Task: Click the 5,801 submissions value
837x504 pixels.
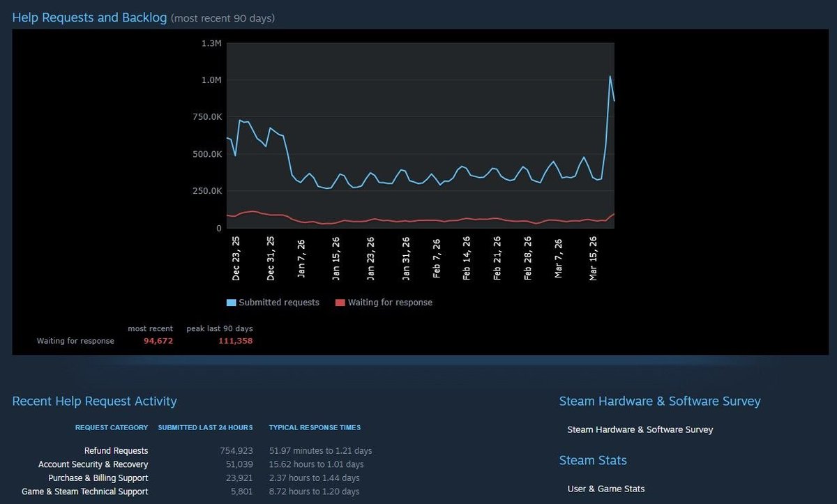Action: tap(242, 491)
